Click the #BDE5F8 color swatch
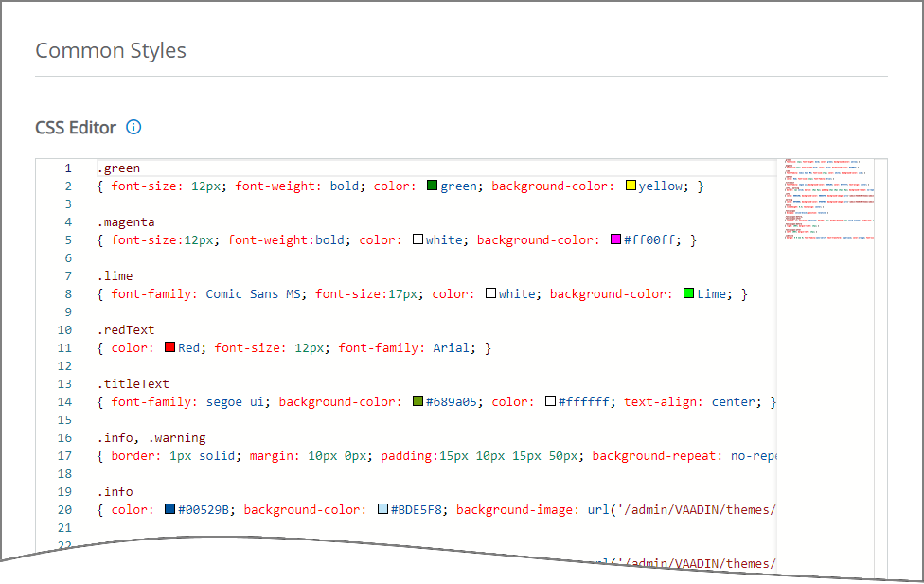924x584 pixels. 383,509
